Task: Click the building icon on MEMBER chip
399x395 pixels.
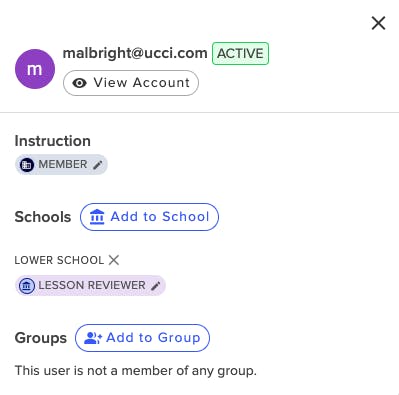Action: click(x=27, y=165)
